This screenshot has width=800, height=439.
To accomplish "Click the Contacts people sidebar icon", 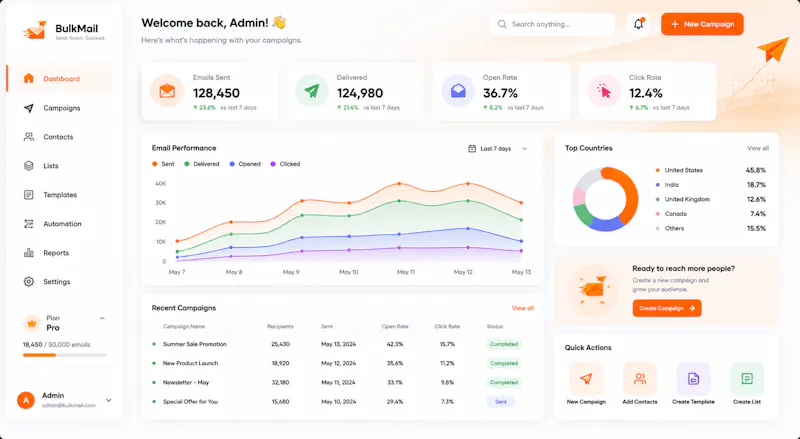I will [29, 137].
